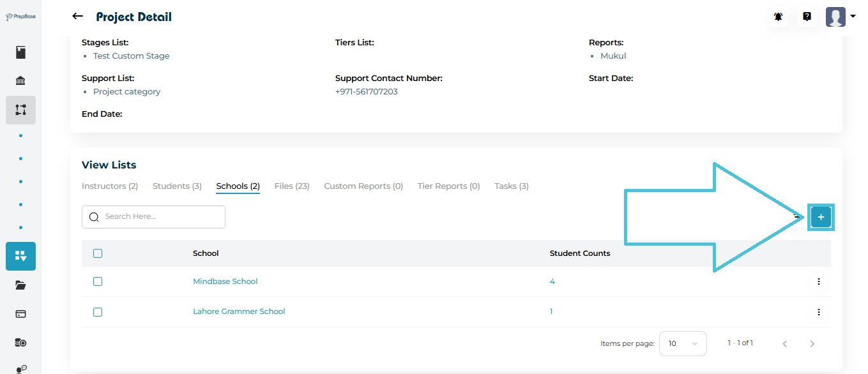868x374 pixels.
Task: Check the Lahore Grammer School row checkbox
Action: (98, 312)
